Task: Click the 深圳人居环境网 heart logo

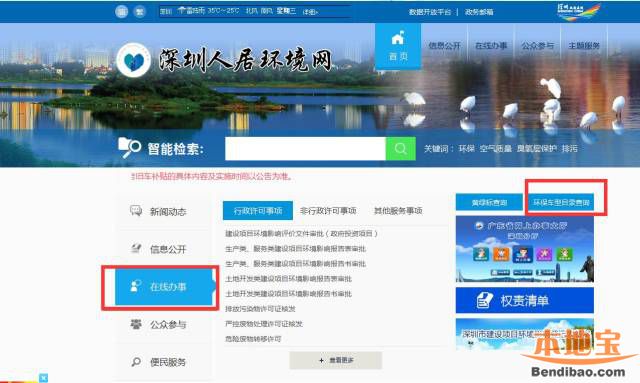Action: [133, 60]
